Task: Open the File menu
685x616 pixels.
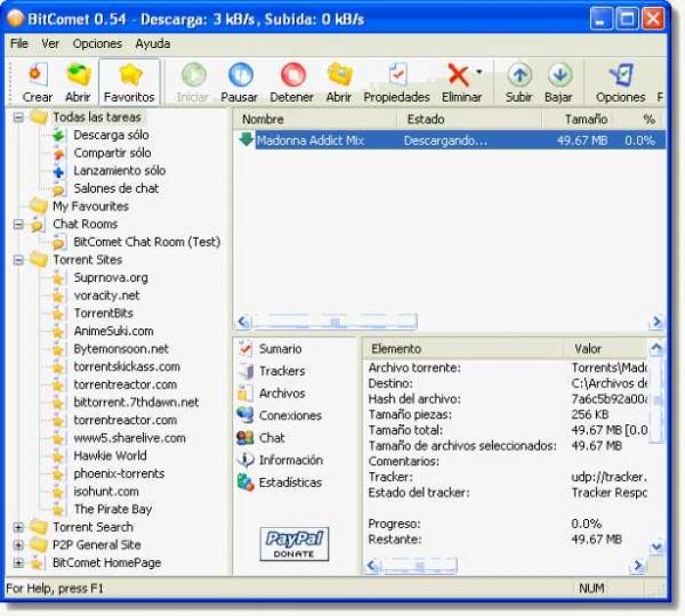Action: click(x=20, y=44)
